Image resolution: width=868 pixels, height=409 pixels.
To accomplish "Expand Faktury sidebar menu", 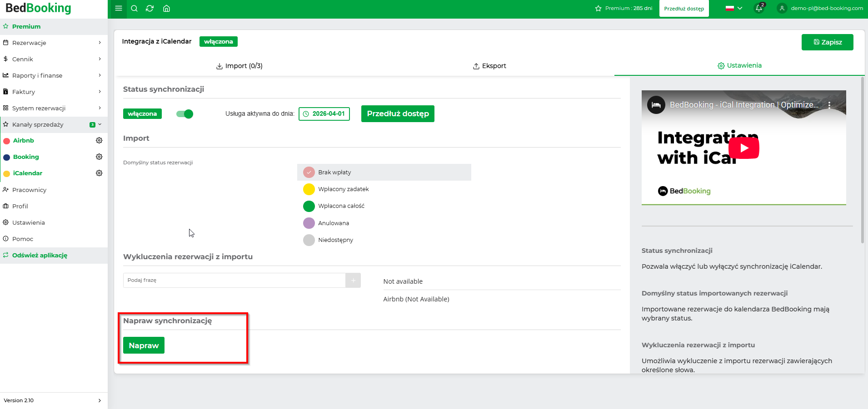I will (x=54, y=92).
